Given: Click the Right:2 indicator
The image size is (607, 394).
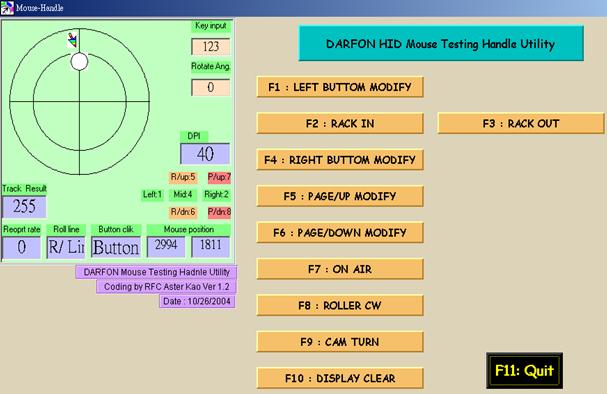Looking at the screenshot, I should pyautogui.click(x=216, y=194).
